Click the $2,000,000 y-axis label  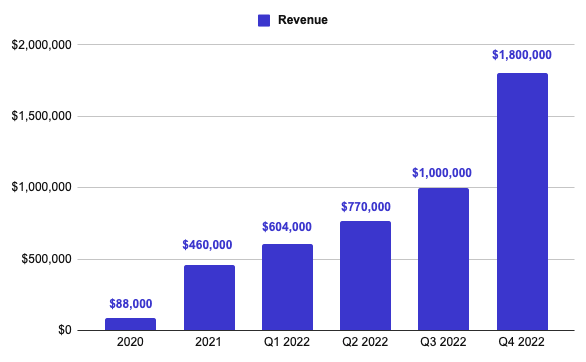41,45
